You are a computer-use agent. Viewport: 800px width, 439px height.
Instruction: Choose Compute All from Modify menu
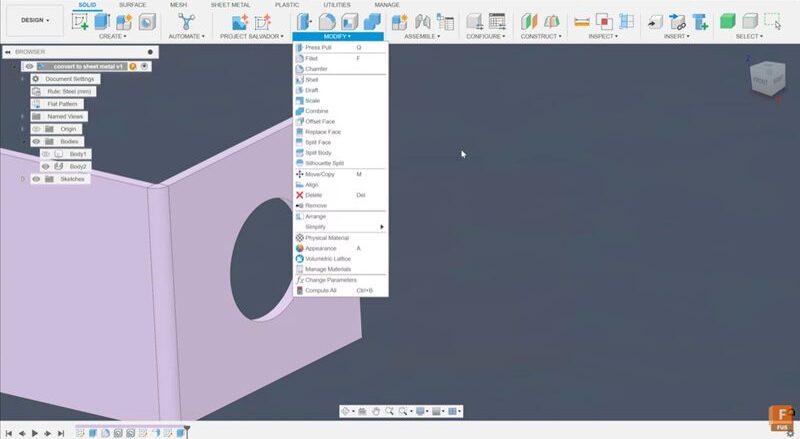340,290
